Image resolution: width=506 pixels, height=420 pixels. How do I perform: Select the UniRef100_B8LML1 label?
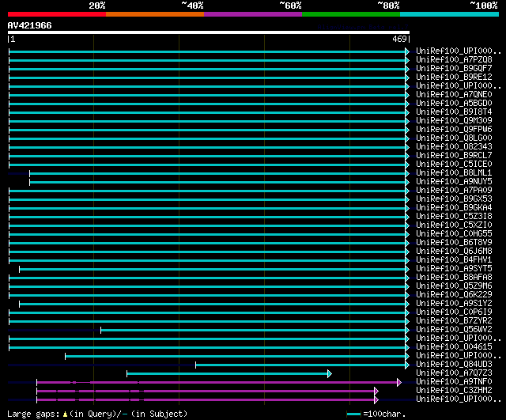[x=454, y=173]
